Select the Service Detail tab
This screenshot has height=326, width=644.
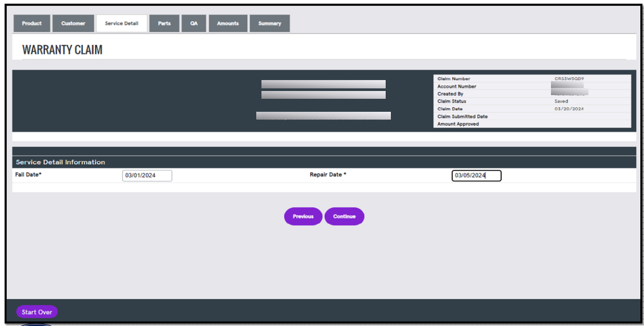pyautogui.click(x=121, y=23)
